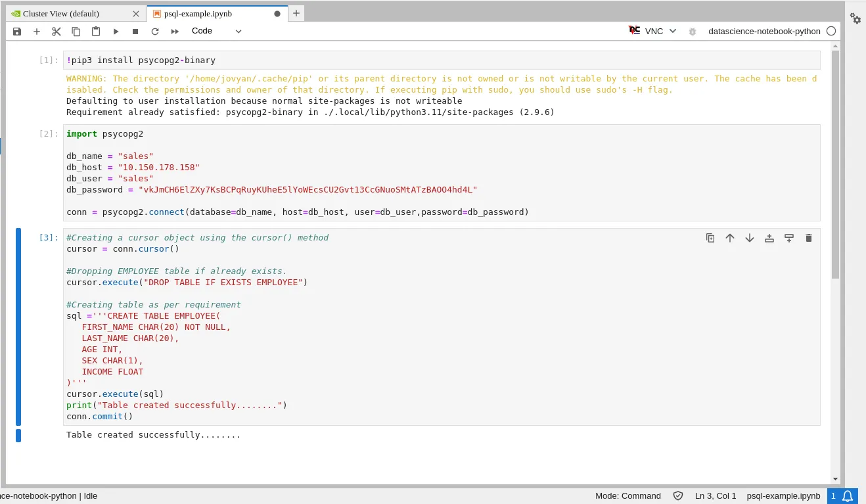Delete cell 3 with trash icon
866x504 pixels.
809,238
